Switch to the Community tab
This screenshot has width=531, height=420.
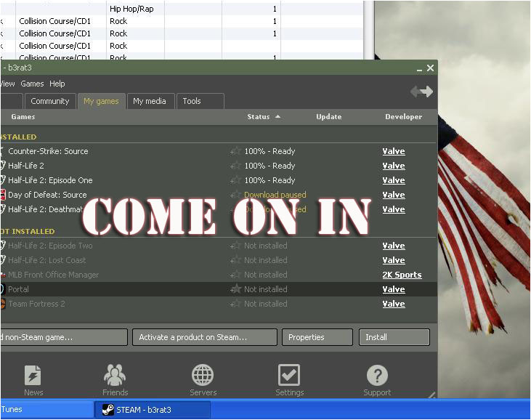50,101
